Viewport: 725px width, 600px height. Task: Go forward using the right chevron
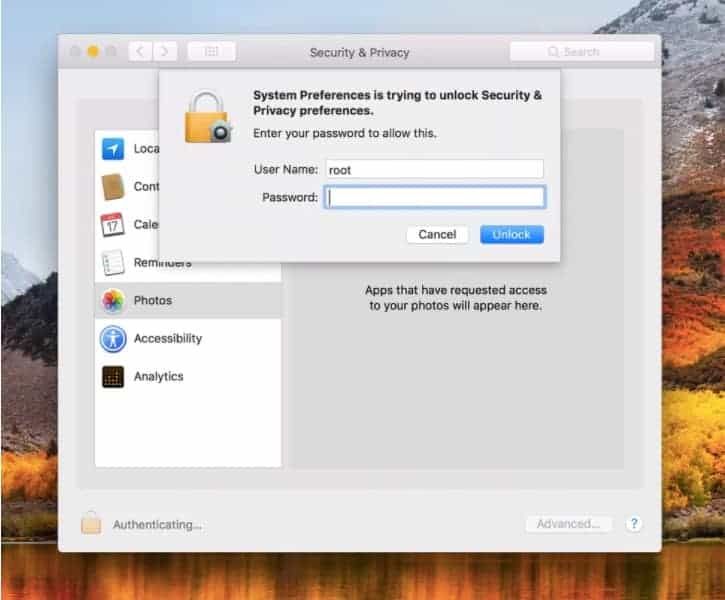click(x=165, y=52)
